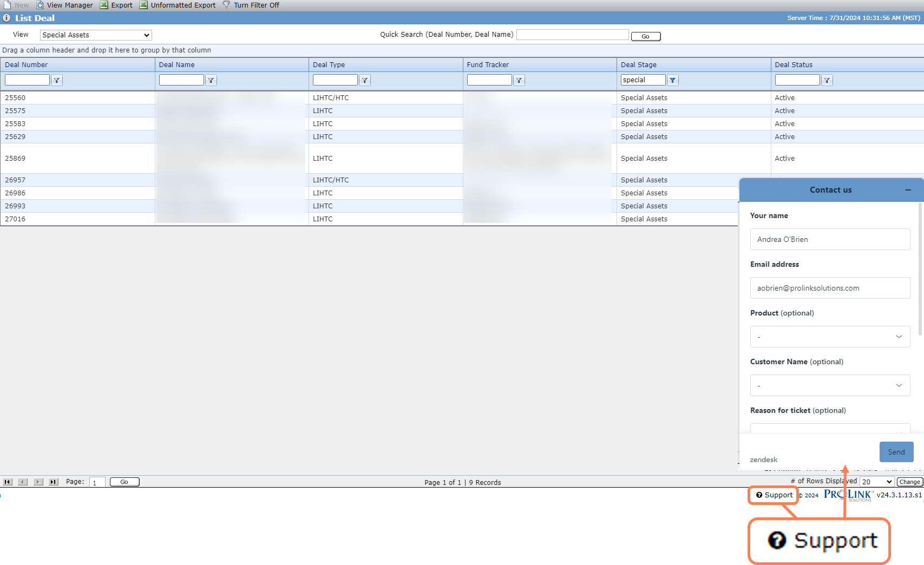Click the List Deal info icon
This screenshot has height=565, width=924.
pos(6,18)
